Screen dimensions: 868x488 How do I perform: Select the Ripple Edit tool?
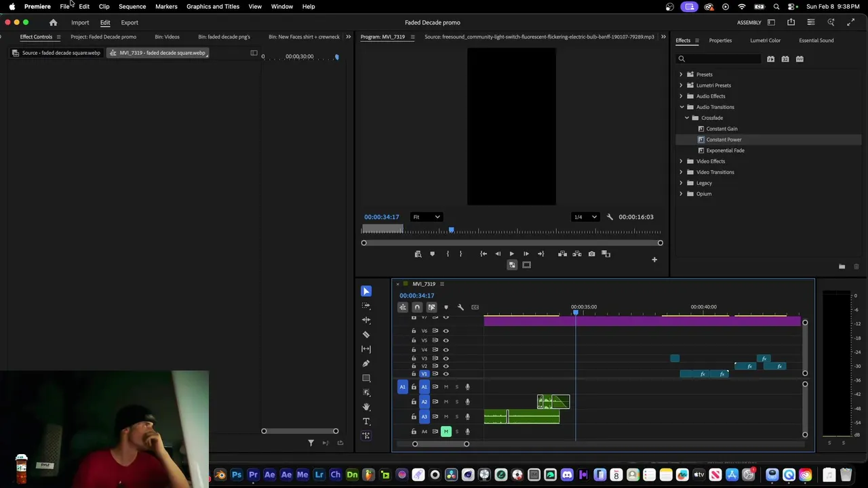click(366, 320)
